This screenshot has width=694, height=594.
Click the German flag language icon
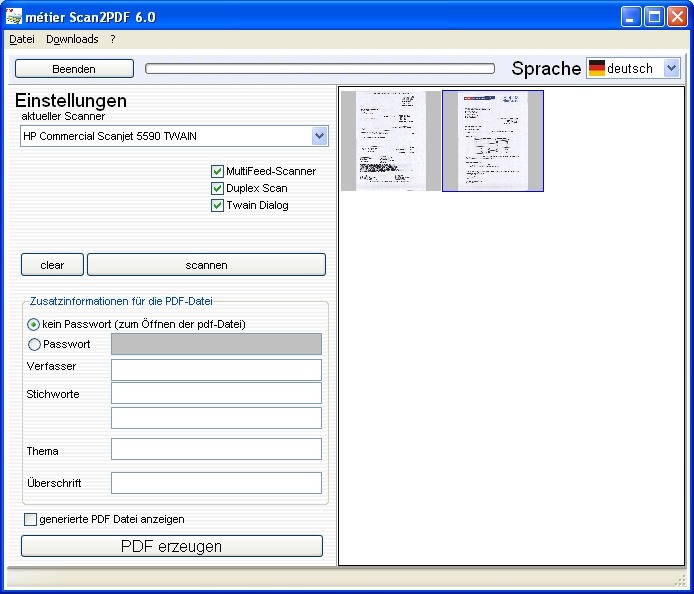pos(597,69)
